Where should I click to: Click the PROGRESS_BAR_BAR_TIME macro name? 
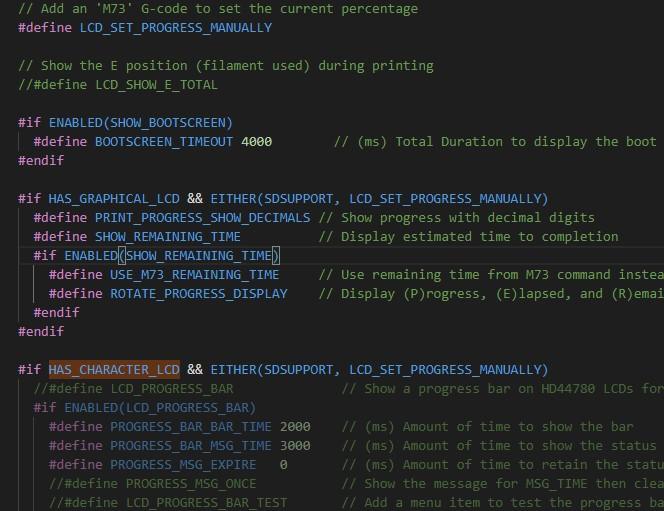(x=190, y=427)
